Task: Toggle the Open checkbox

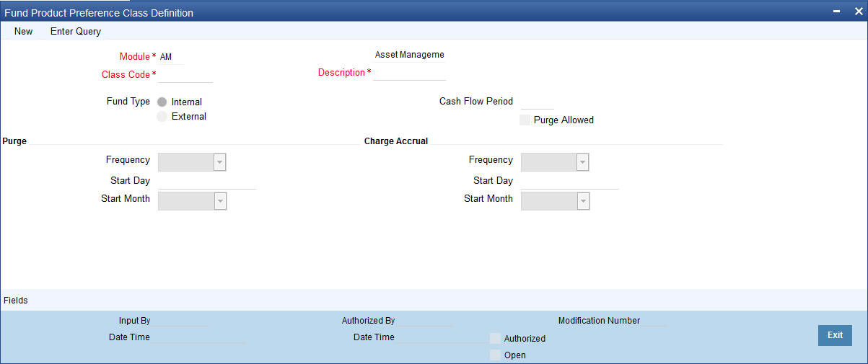Action: click(x=495, y=355)
